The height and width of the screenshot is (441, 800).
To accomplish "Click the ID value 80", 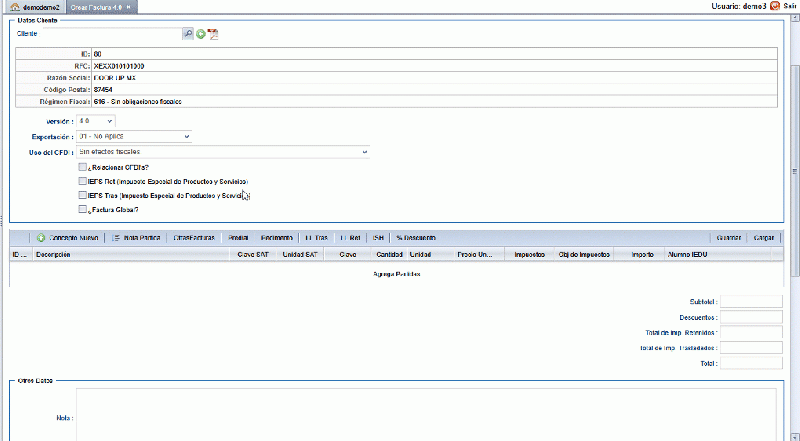I will pos(97,54).
